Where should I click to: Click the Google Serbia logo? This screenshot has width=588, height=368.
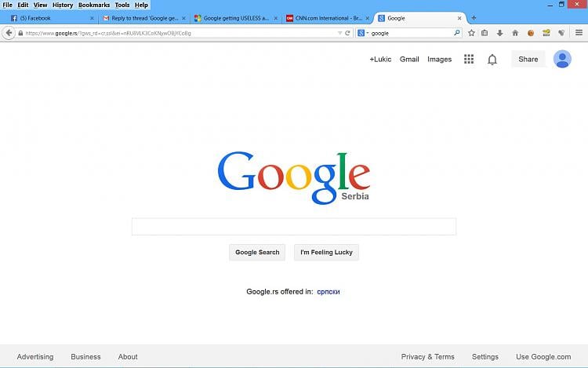tap(294, 178)
